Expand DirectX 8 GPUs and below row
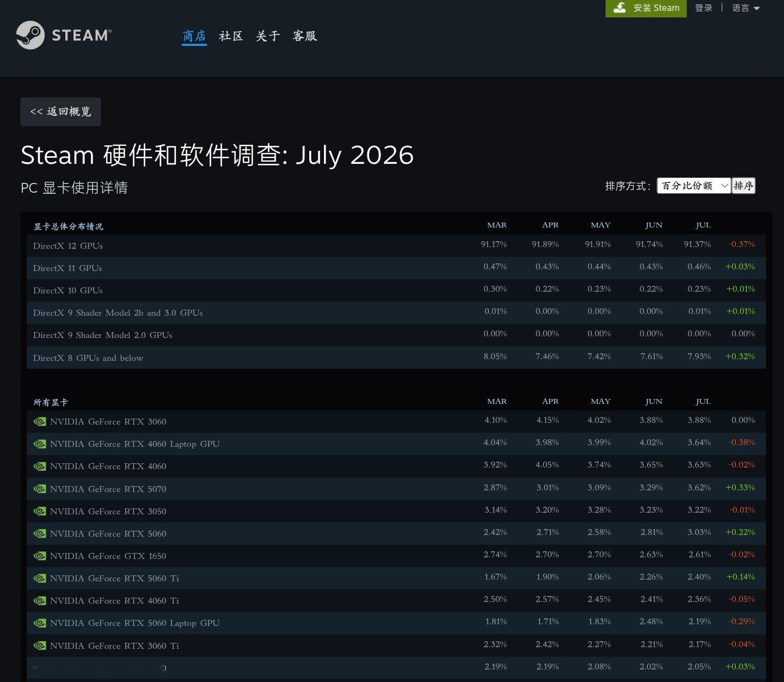The width and height of the screenshot is (784, 682). [x=396, y=358]
